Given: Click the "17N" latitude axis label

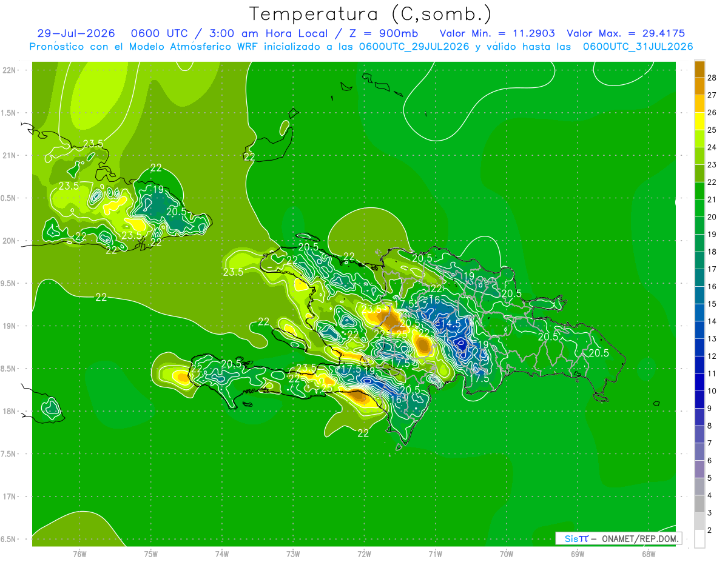Looking at the screenshot, I should [x=9, y=497].
